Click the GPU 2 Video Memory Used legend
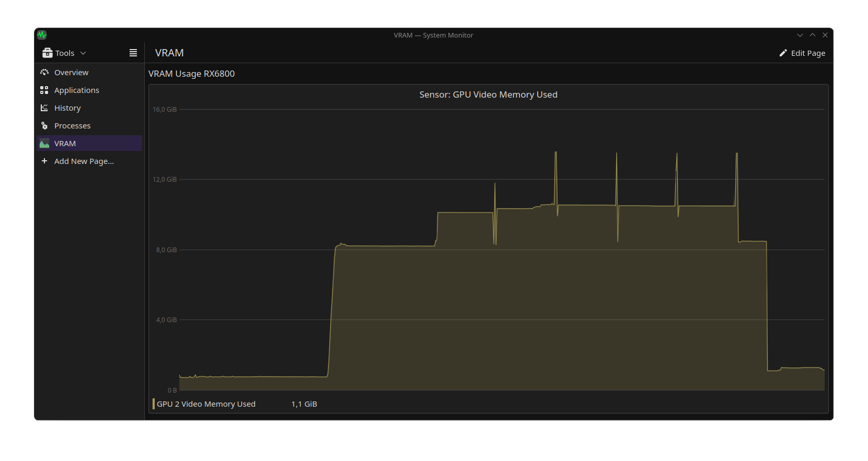 click(x=206, y=404)
